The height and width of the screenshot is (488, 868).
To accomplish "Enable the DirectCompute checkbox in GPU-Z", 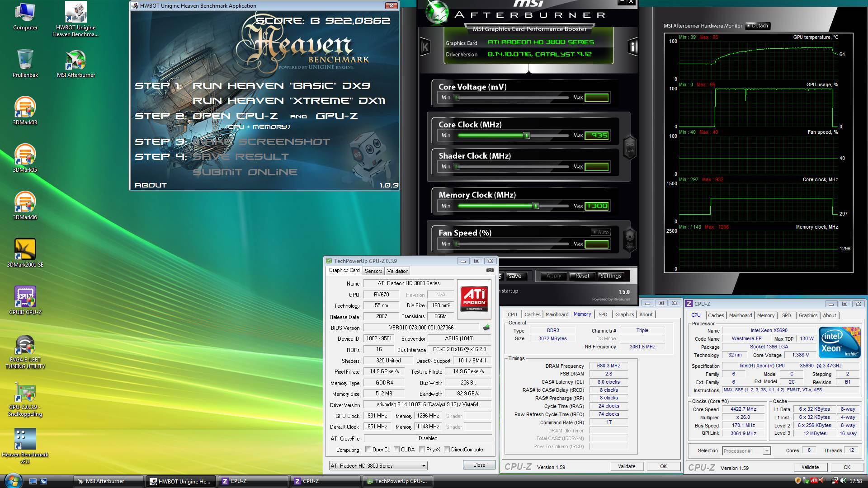I will pyautogui.click(x=447, y=450).
